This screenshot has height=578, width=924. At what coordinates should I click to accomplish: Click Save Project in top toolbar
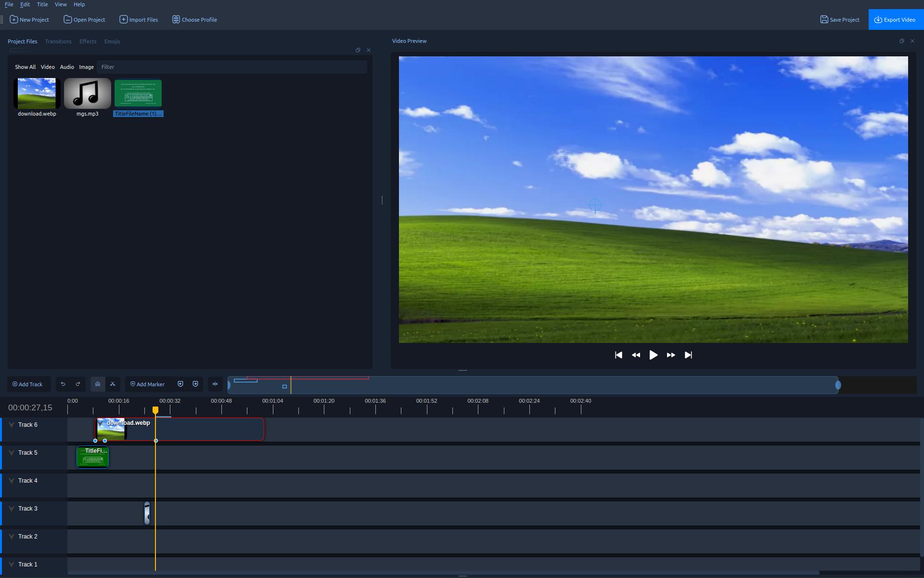[x=840, y=20]
